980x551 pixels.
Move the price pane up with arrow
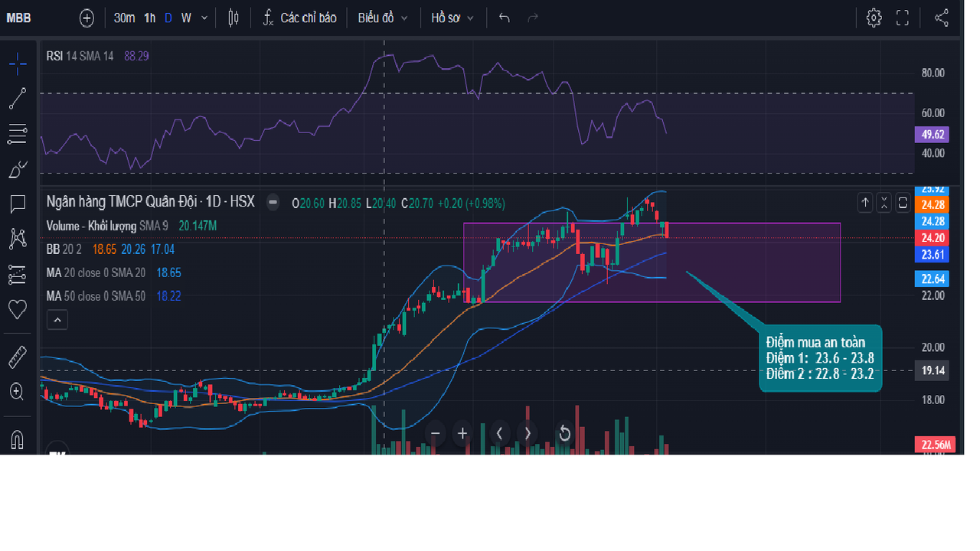[x=865, y=203]
